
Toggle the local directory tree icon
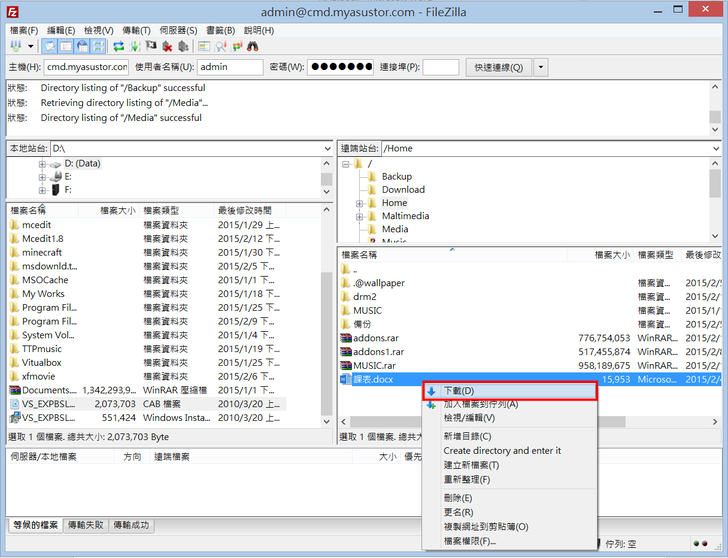click(66, 46)
